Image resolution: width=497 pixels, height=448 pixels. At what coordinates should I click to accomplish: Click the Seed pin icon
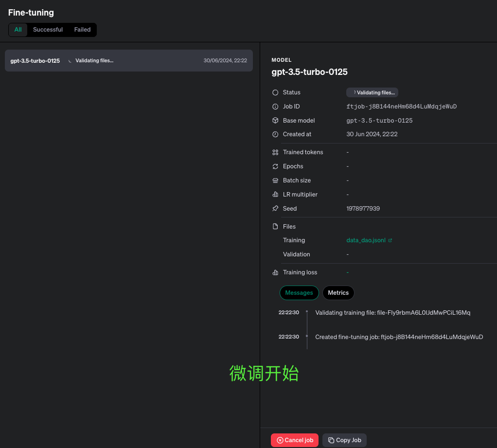point(275,209)
